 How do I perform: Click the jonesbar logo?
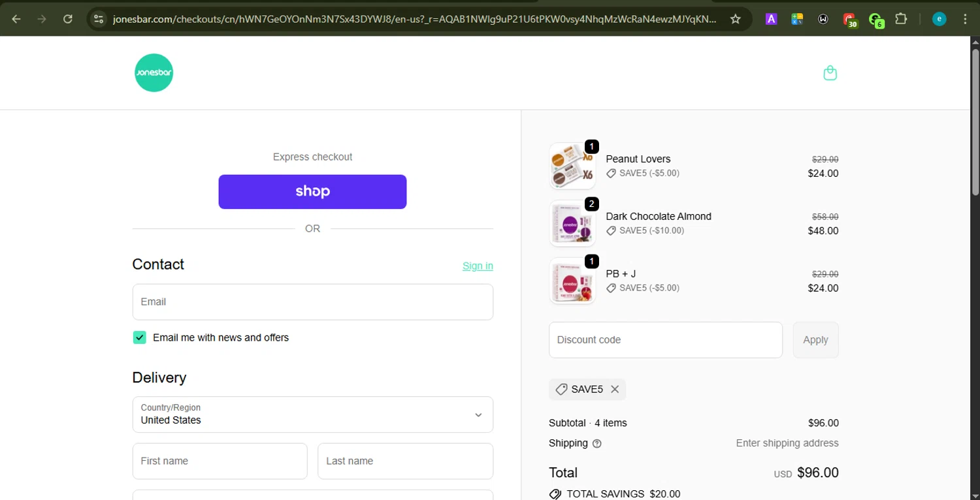[154, 72]
